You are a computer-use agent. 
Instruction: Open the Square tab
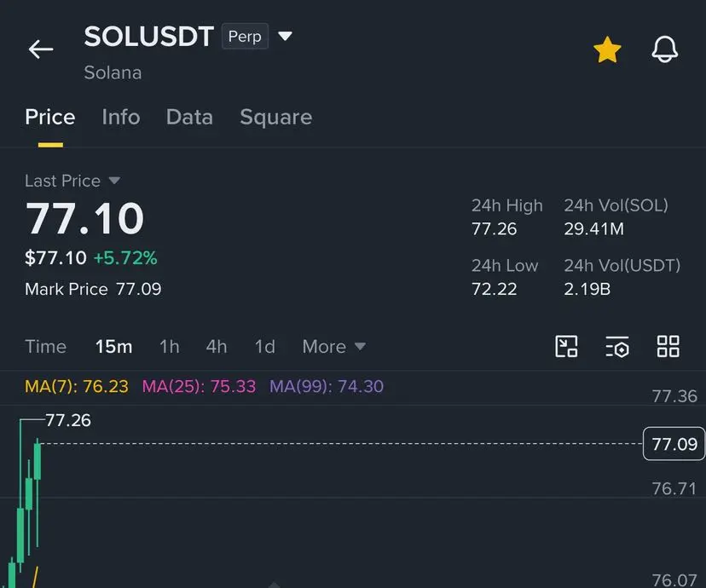(276, 118)
